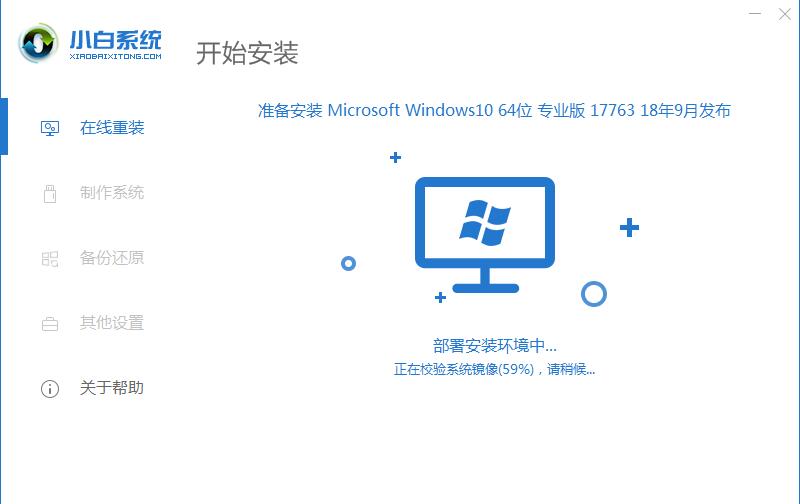Click the large Windows monitor illustration

[485, 235]
